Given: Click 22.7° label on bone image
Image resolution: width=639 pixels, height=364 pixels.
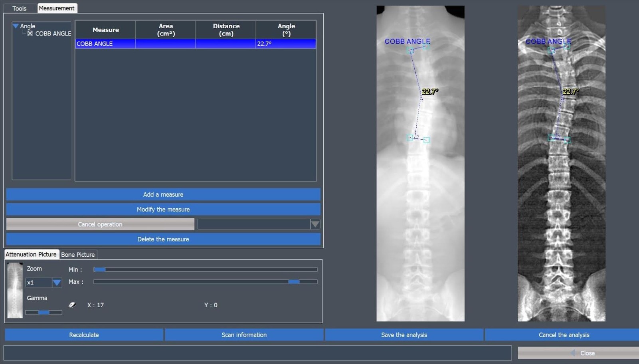Looking at the screenshot, I should click(571, 91).
